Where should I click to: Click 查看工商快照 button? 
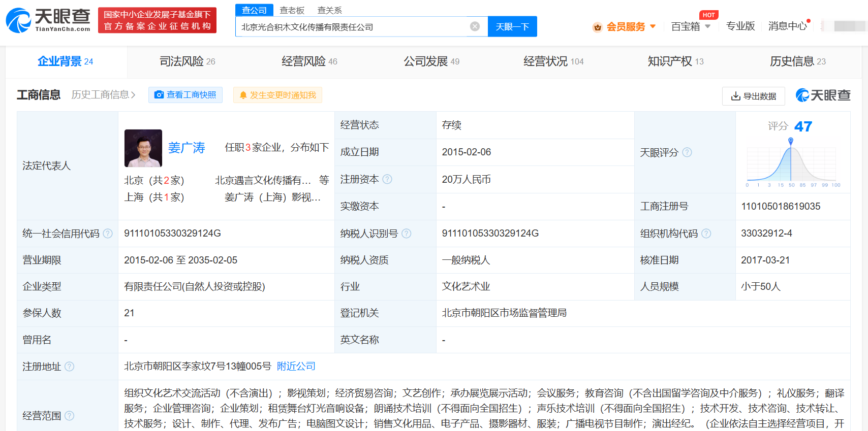(185, 95)
